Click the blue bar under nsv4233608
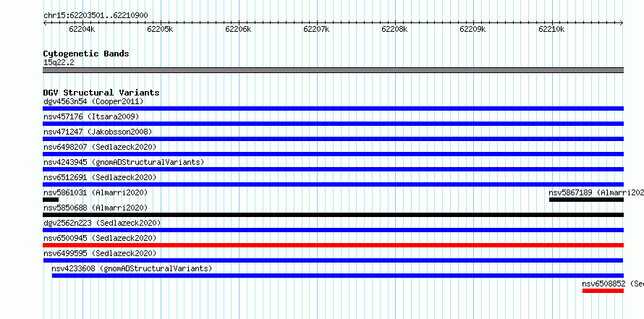Screen dimensions: 644x319 click(x=338, y=276)
